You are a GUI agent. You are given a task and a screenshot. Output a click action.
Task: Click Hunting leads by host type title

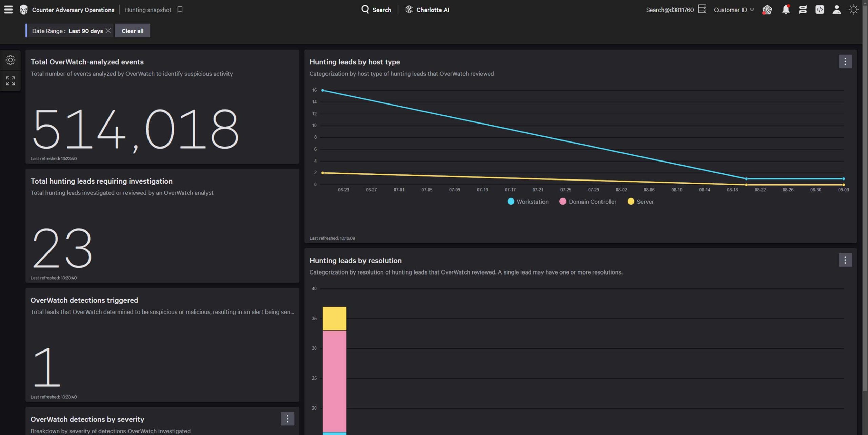point(354,62)
